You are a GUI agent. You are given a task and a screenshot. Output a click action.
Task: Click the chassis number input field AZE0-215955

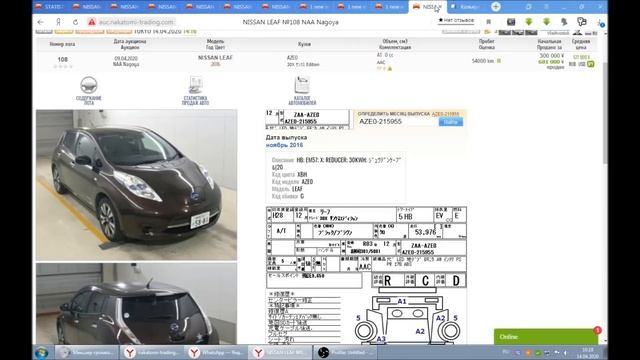coord(397,122)
